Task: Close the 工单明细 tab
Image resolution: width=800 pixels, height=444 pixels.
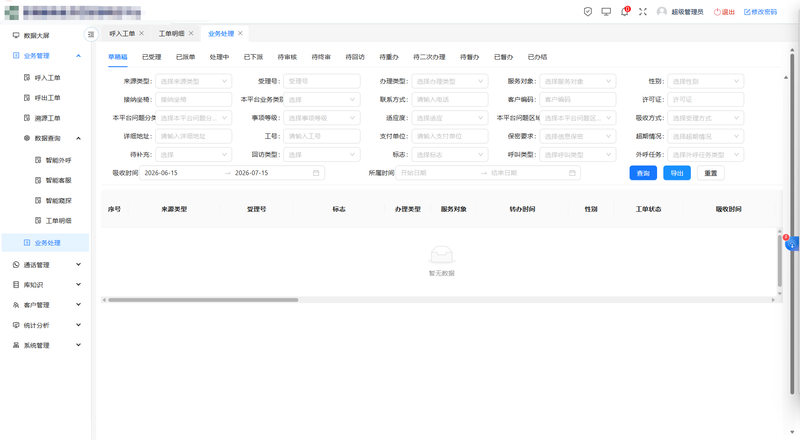Action: [191, 33]
